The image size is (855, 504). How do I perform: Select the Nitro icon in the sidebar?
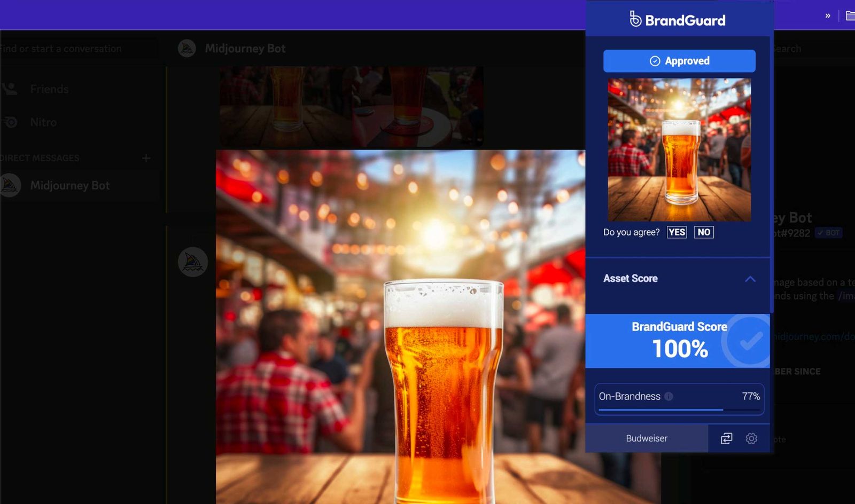click(x=11, y=122)
